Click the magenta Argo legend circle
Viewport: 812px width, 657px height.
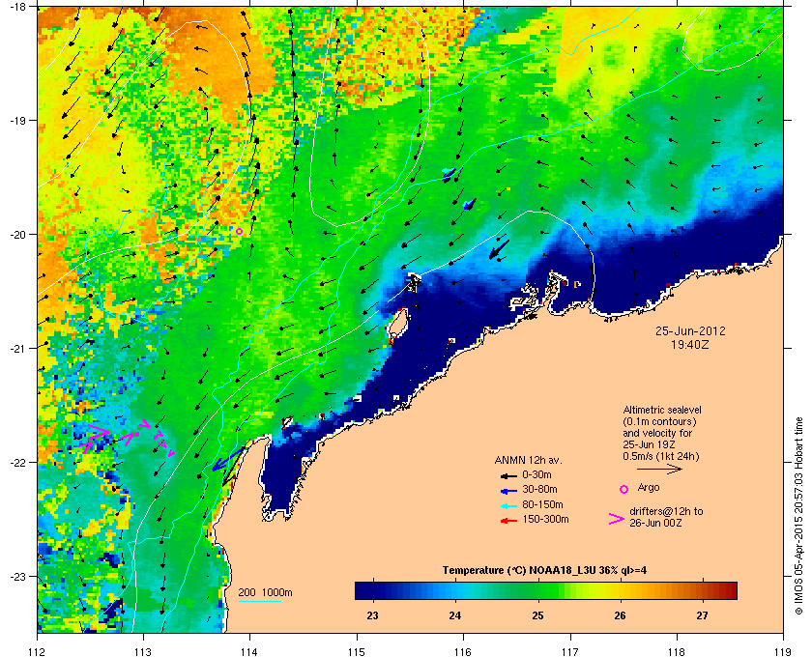(624, 489)
